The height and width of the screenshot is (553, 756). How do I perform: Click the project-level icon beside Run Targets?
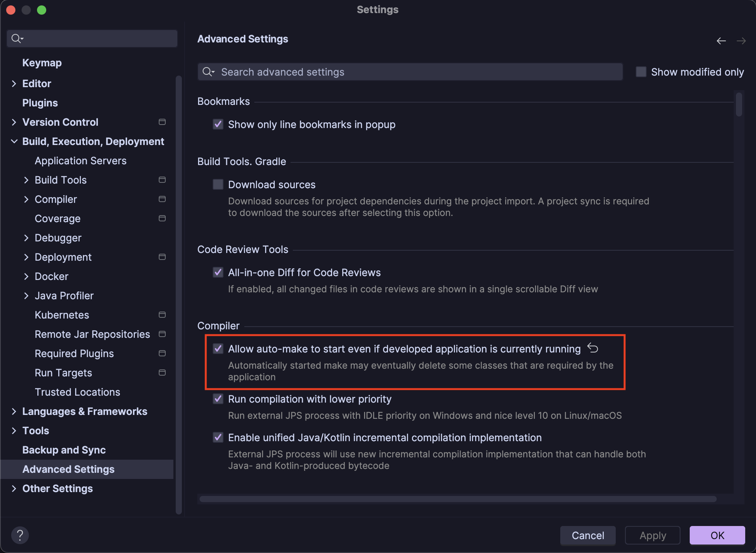click(x=162, y=373)
